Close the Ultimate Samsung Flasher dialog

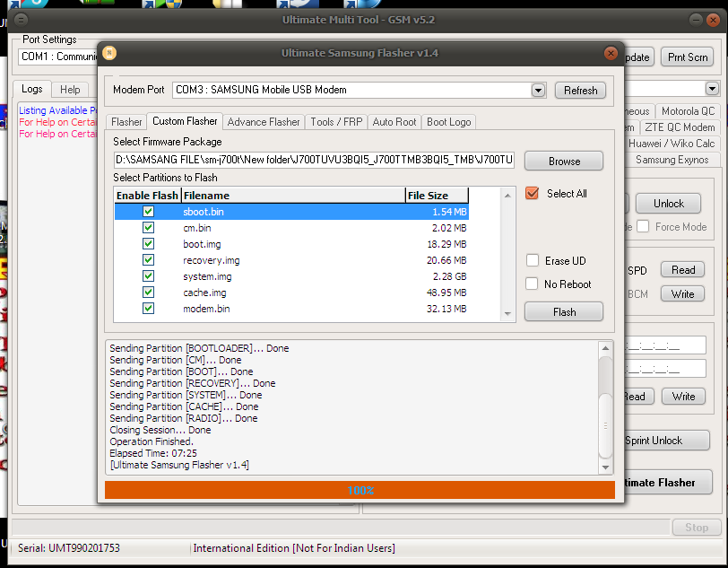click(611, 54)
